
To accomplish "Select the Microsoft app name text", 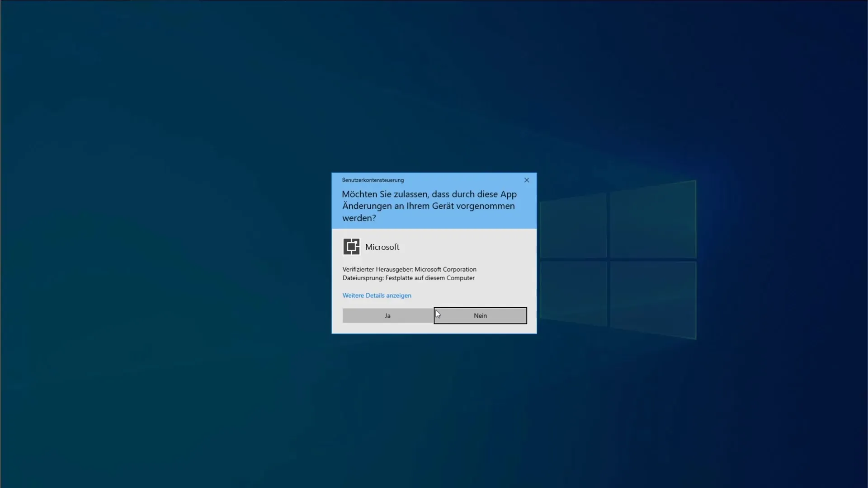I will click(x=382, y=247).
